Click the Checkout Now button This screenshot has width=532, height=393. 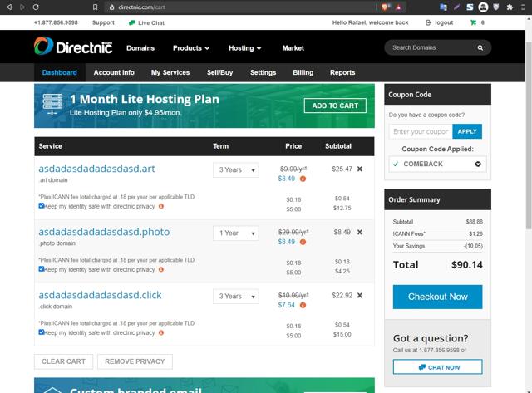(x=438, y=297)
